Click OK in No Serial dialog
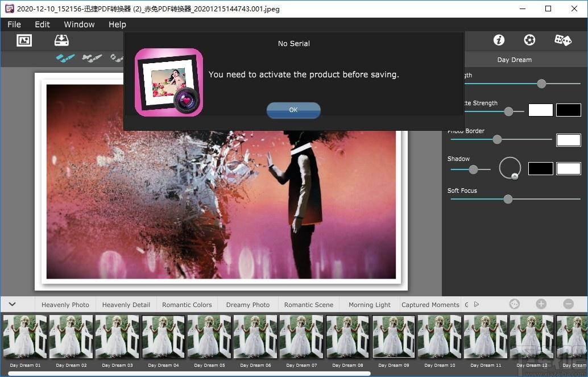This screenshot has height=377, width=588. (x=293, y=110)
